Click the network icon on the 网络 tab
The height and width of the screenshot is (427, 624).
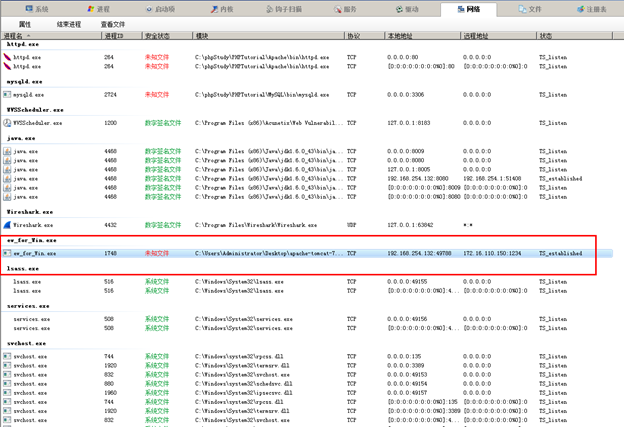coord(461,9)
